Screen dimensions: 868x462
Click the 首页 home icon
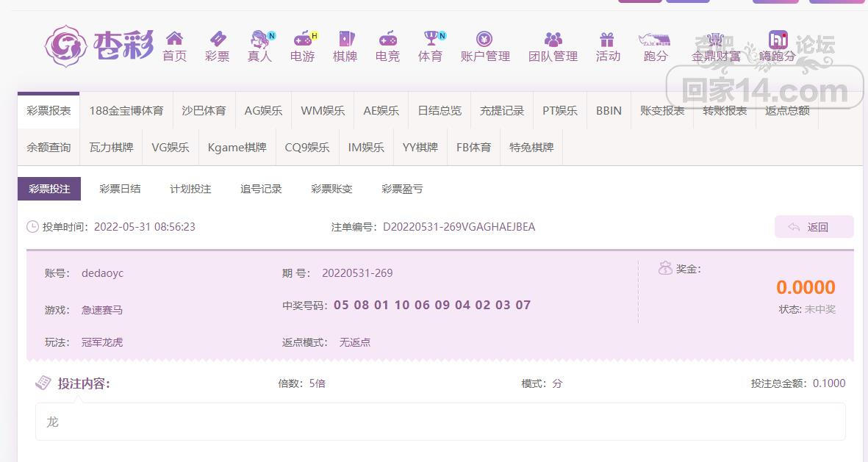pos(174,39)
